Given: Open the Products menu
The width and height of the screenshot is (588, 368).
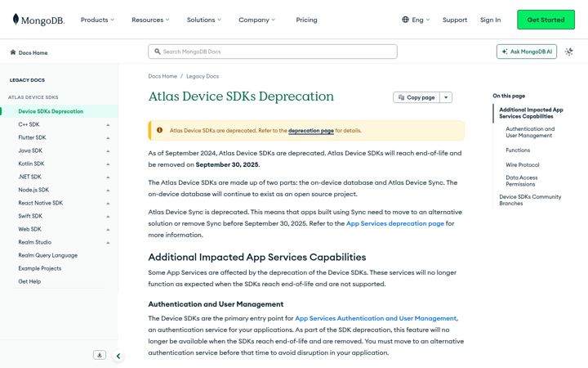Looking at the screenshot, I should pyautogui.click(x=97, y=20).
